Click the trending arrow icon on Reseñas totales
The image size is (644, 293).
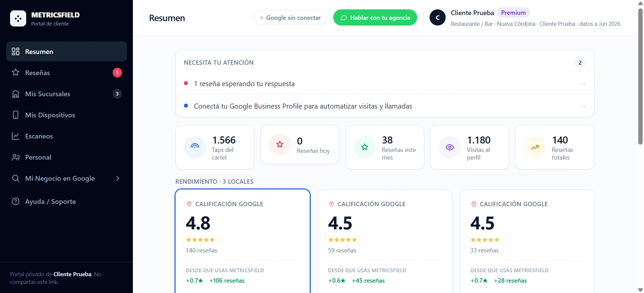(535, 147)
